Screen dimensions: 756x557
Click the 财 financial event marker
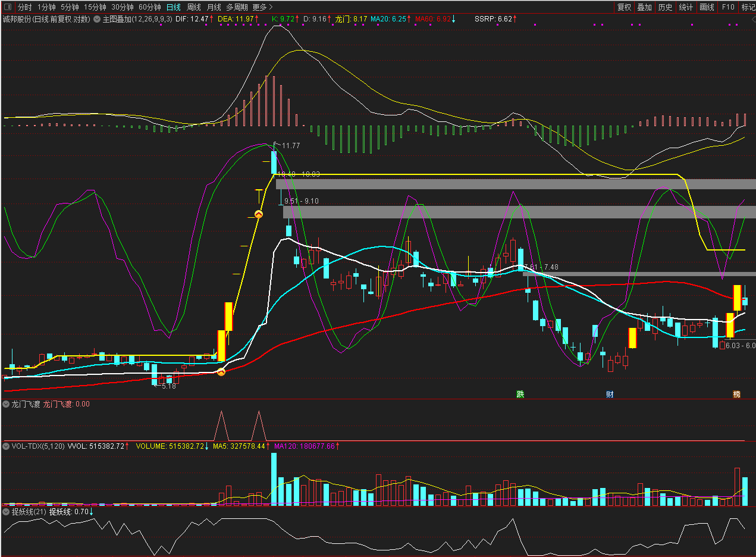[x=610, y=394]
